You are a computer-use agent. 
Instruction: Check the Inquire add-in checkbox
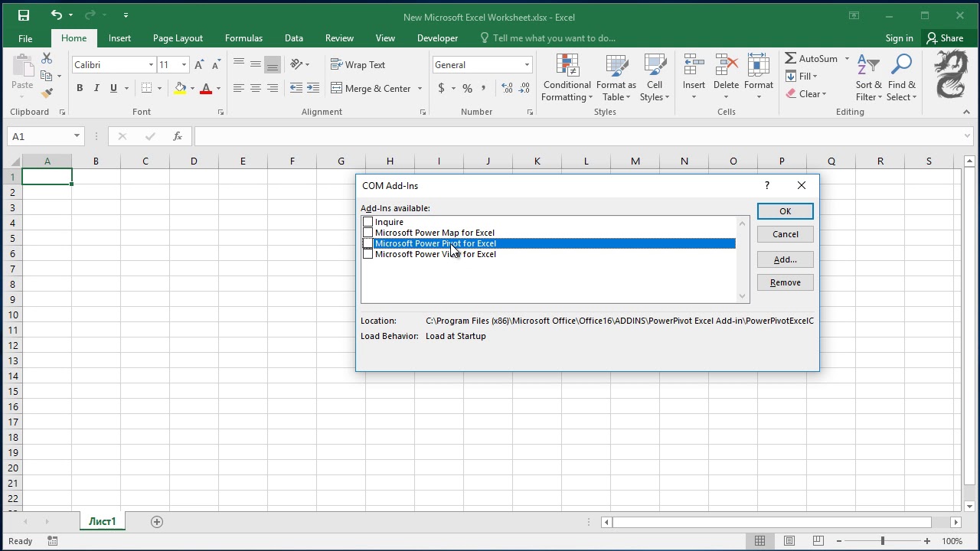367,222
